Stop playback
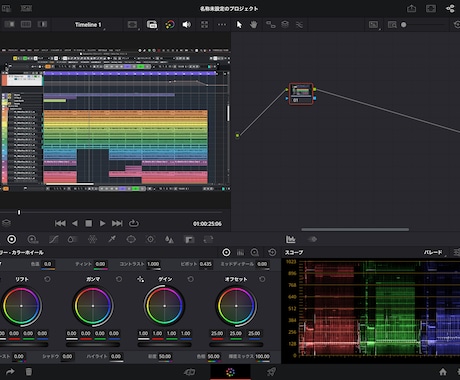 [88, 223]
